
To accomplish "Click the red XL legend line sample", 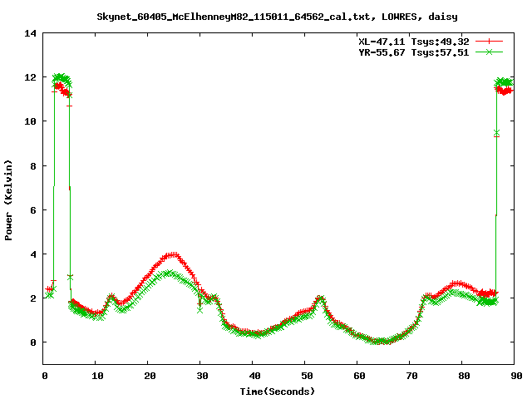I will pyautogui.click(x=489, y=42).
